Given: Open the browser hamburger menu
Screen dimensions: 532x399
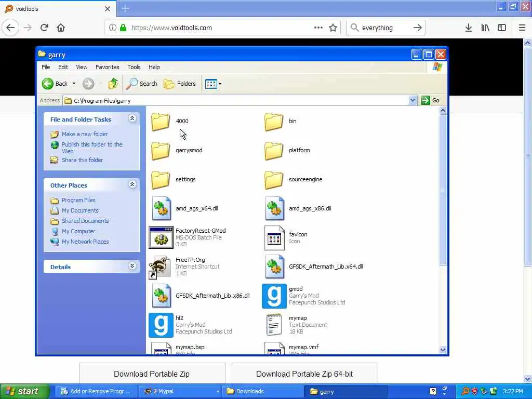Looking at the screenshot, I should 522,28.
